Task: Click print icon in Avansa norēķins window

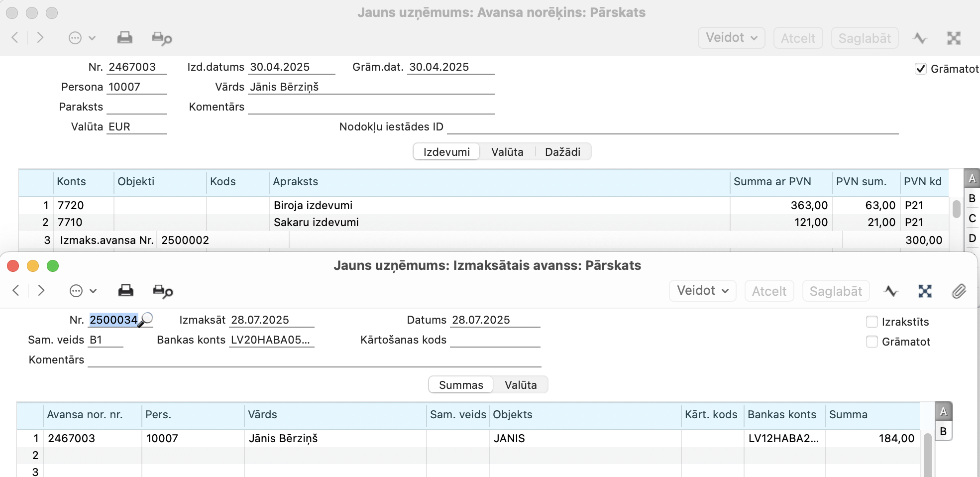Action: click(x=124, y=38)
